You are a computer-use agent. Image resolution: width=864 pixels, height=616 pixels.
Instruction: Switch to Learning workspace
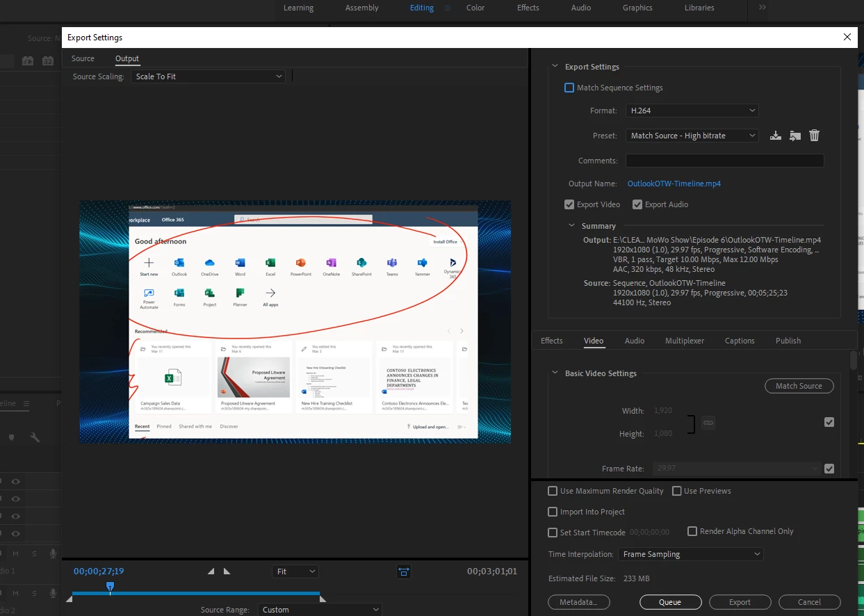click(x=298, y=8)
